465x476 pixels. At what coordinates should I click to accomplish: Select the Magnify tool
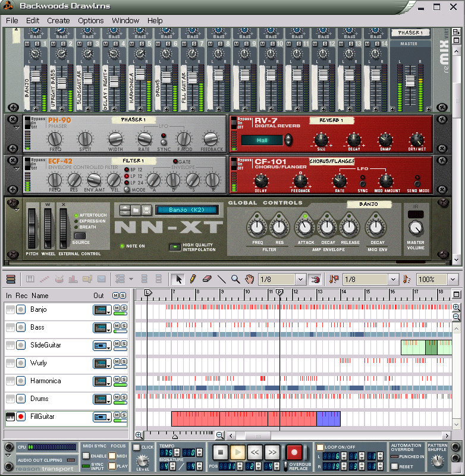click(x=235, y=279)
